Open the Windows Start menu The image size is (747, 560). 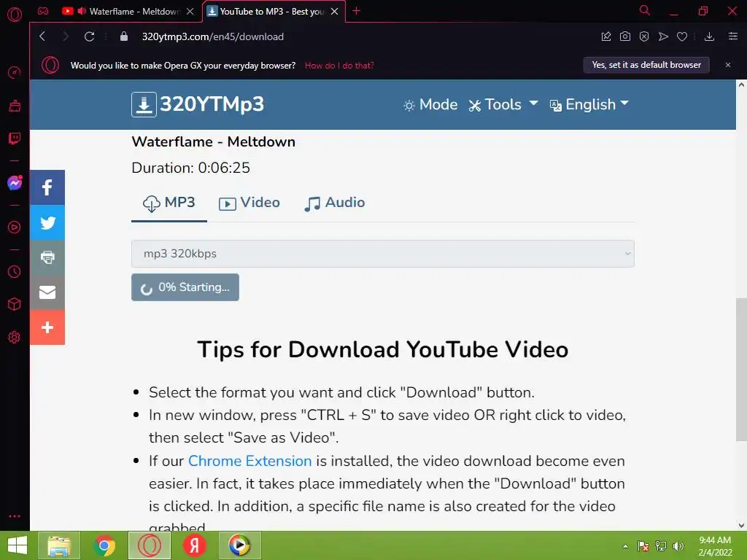click(x=18, y=545)
